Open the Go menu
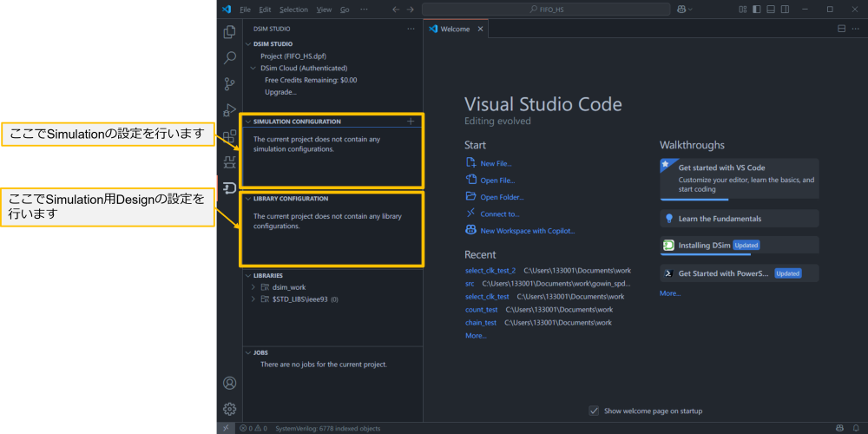 (x=345, y=10)
